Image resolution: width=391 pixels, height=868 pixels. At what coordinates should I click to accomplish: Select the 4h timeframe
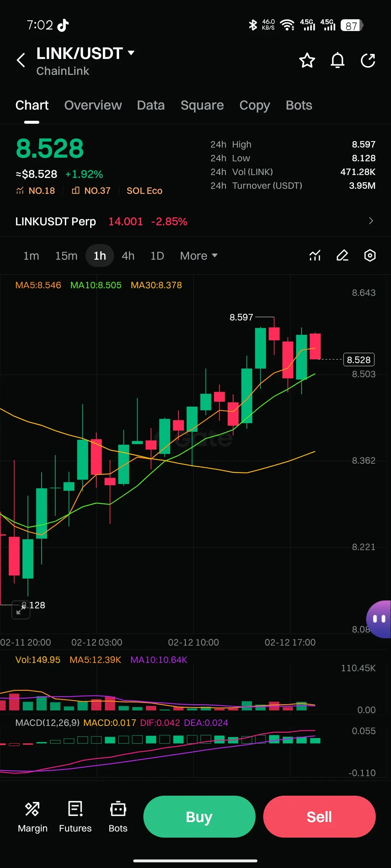tap(128, 256)
